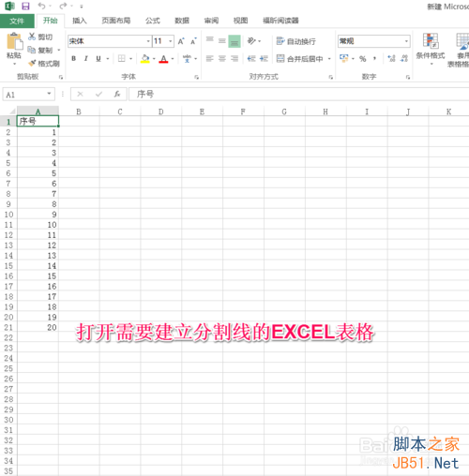469x476 pixels.
Task: Switch to Page Layout (页面布局) tab
Action: [115, 21]
